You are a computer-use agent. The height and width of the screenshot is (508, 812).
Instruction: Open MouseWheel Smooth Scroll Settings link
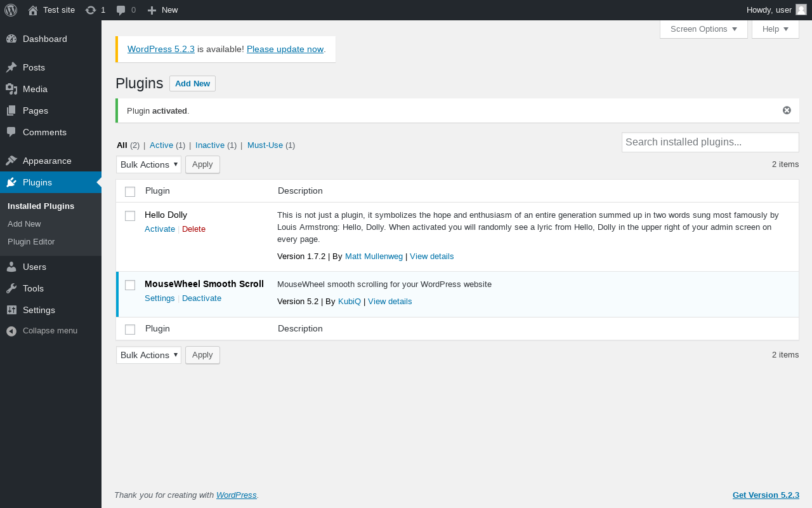160,298
